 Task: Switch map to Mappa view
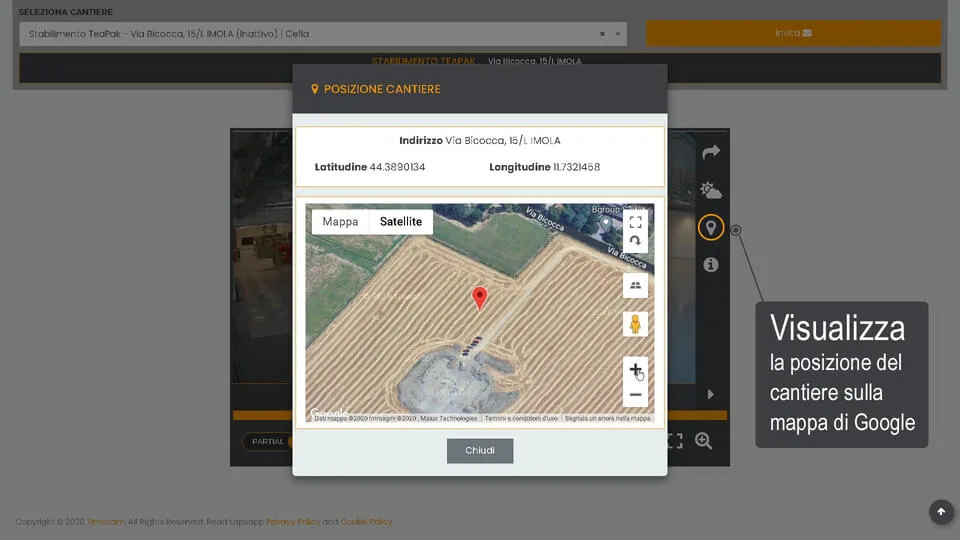click(340, 222)
